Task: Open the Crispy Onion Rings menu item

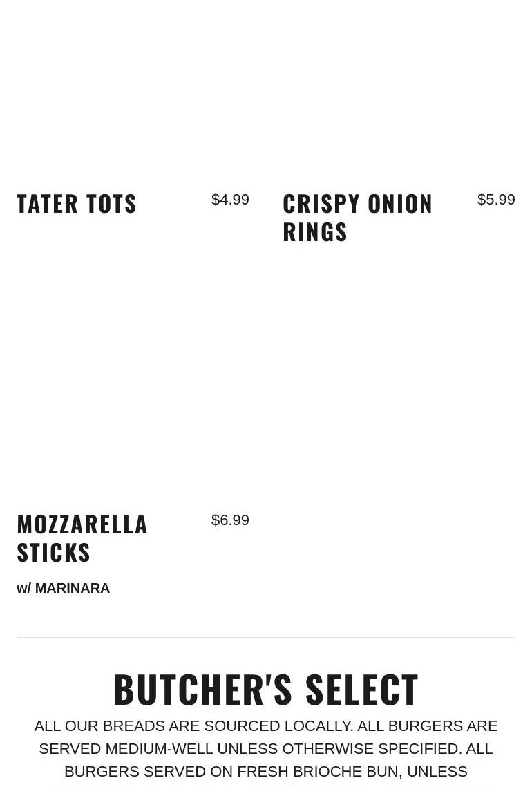Action: 357,217
